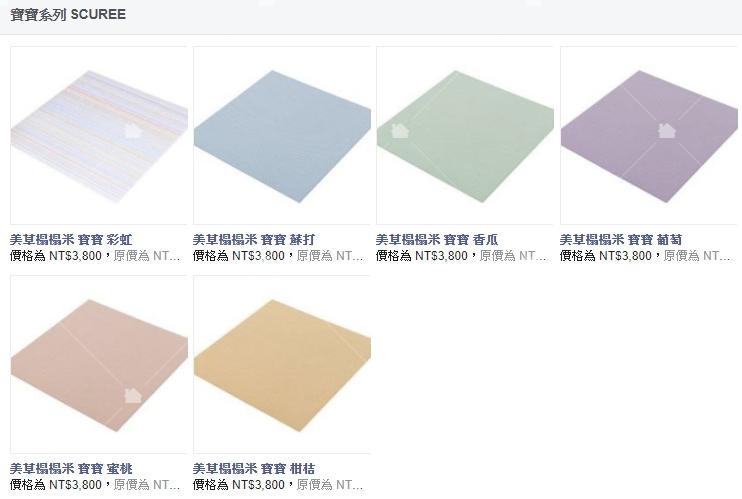
Task: Click the house watermark on purple tile
Action: click(667, 131)
